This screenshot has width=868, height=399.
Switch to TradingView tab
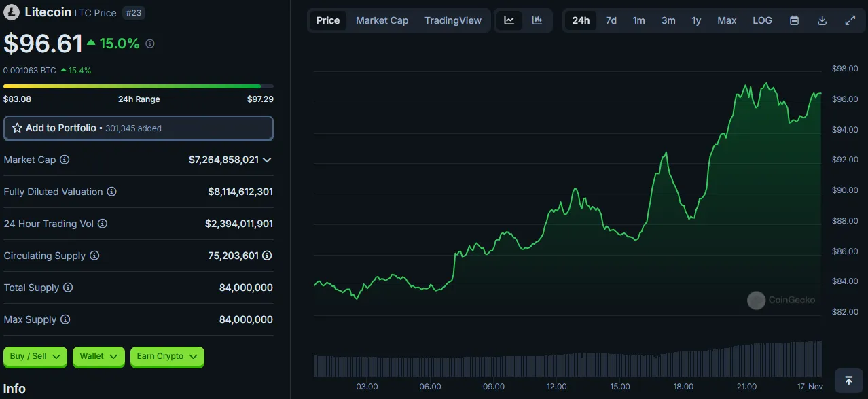point(453,20)
